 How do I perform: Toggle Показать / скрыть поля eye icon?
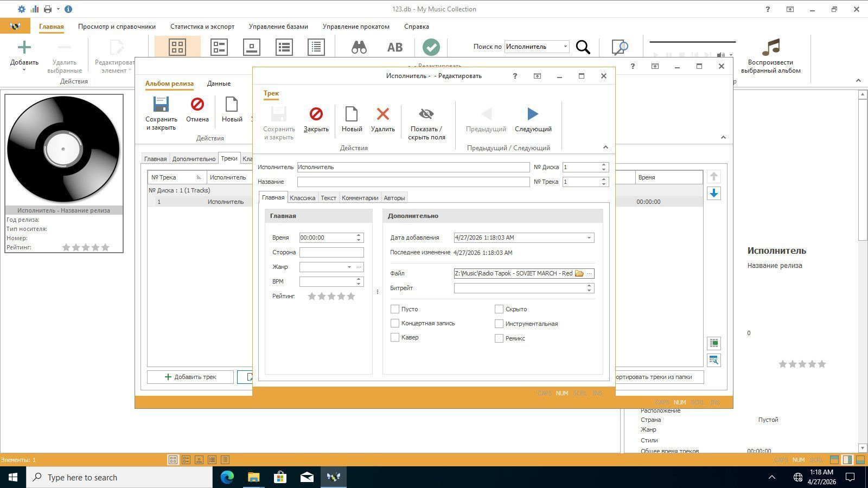pyautogui.click(x=426, y=114)
